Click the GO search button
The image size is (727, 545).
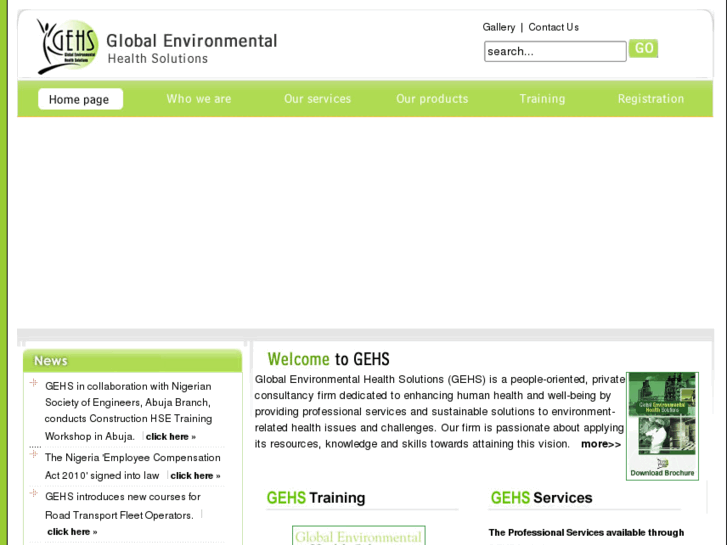point(644,48)
